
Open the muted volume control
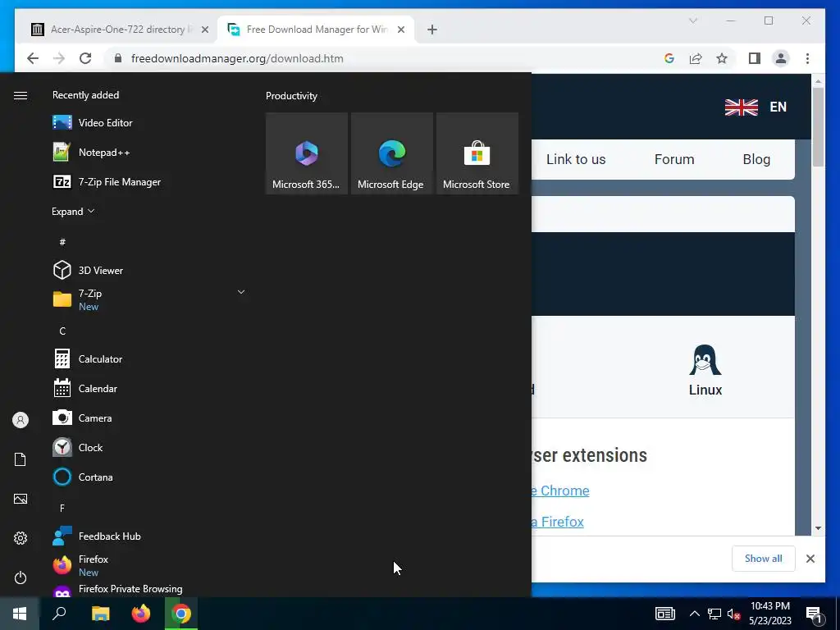pyautogui.click(x=733, y=614)
